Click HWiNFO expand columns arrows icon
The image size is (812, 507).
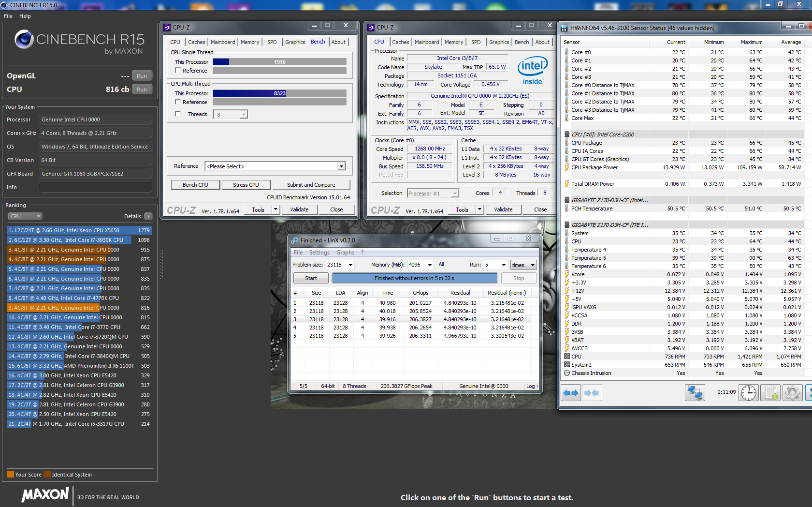(571, 393)
